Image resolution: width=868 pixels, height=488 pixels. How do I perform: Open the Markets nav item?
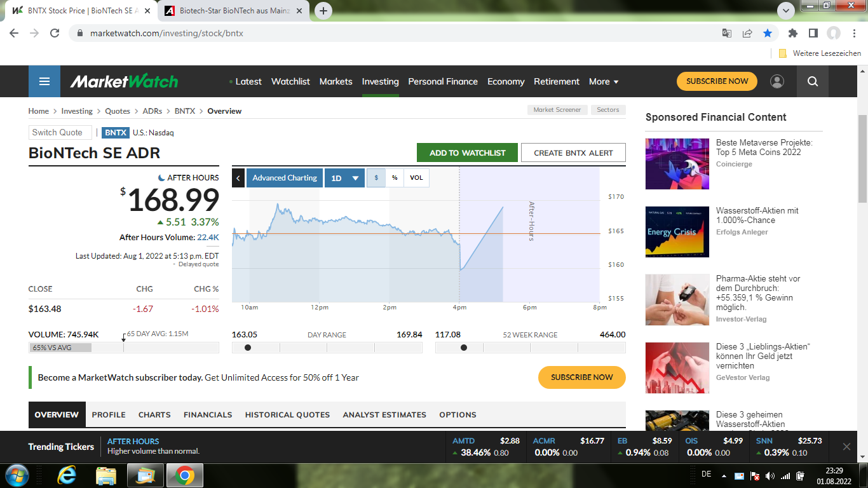336,81
